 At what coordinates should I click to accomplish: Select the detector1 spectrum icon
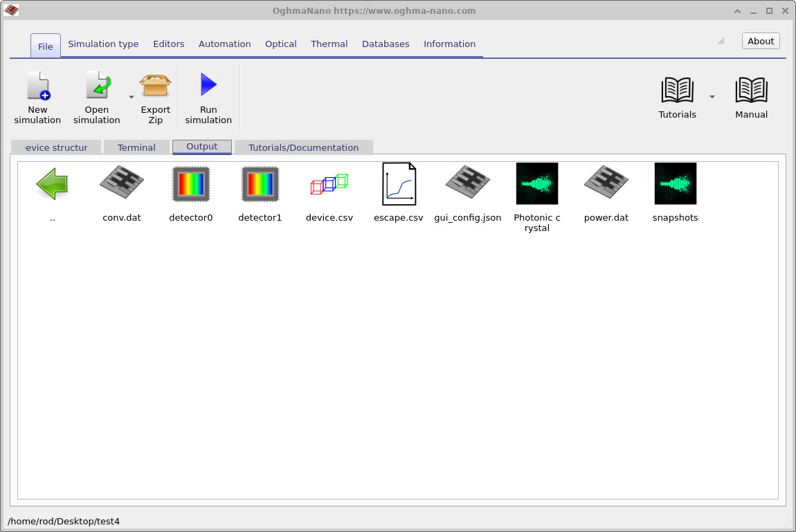(x=260, y=183)
